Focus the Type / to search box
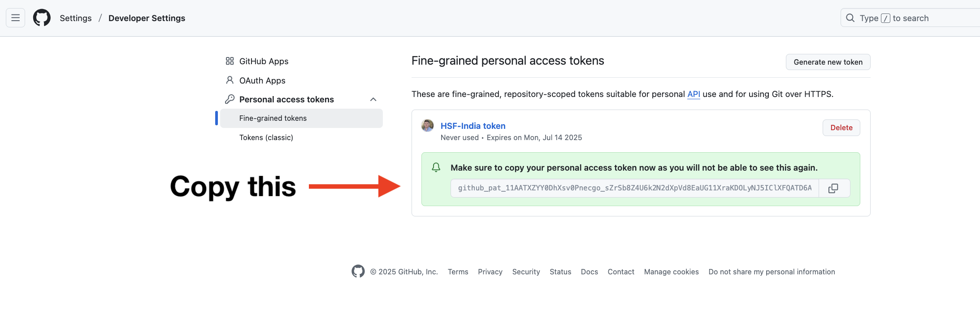980x317 pixels. pos(910,18)
